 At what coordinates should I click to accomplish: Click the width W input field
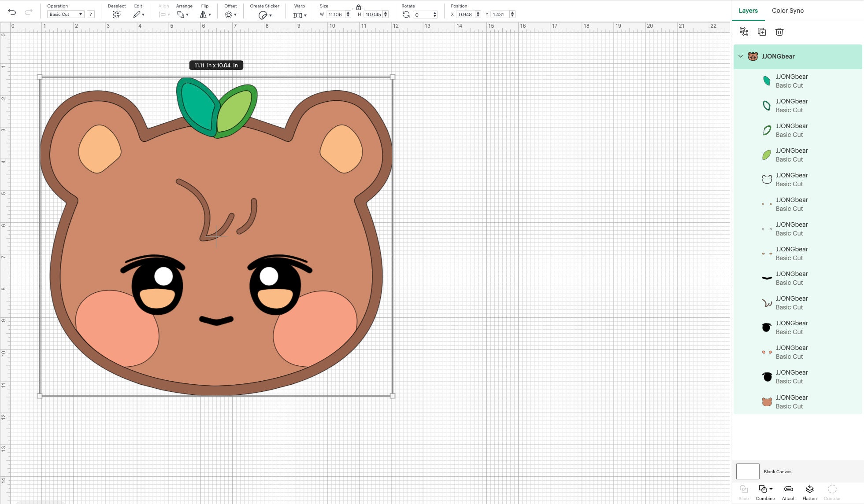tap(335, 15)
